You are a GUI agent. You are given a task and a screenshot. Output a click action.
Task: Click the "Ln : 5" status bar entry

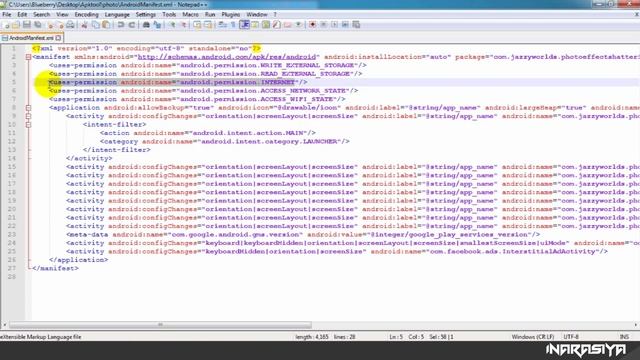coord(396,337)
